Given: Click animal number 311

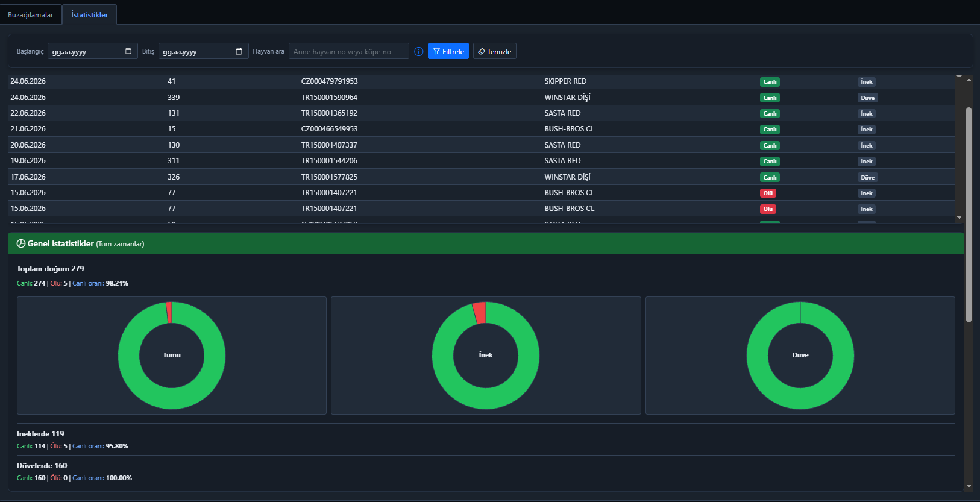Looking at the screenshot, I should pos(174,161).
